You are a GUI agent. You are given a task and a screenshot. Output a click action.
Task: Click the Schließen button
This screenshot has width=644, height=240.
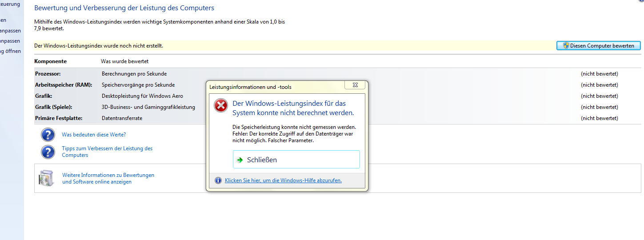[x=296, y=160]
